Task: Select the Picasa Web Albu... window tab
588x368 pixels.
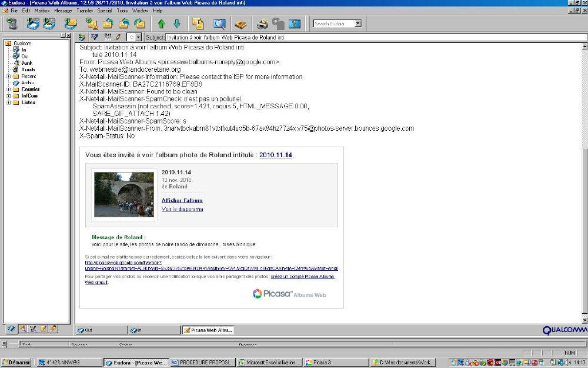Action: click(x=208, y=330)
